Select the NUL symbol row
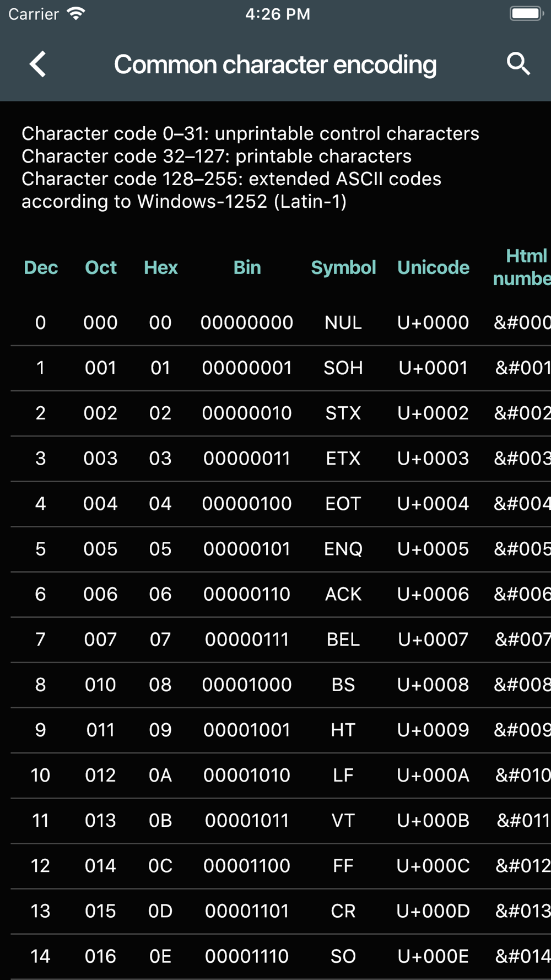Screen dimensions: 551x980 (281, 322)
